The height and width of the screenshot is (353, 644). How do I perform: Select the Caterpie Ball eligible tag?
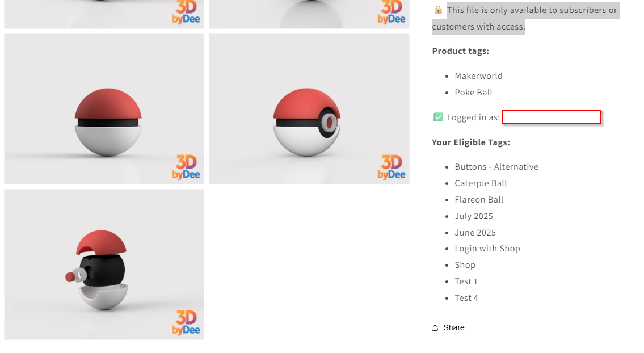481,183
